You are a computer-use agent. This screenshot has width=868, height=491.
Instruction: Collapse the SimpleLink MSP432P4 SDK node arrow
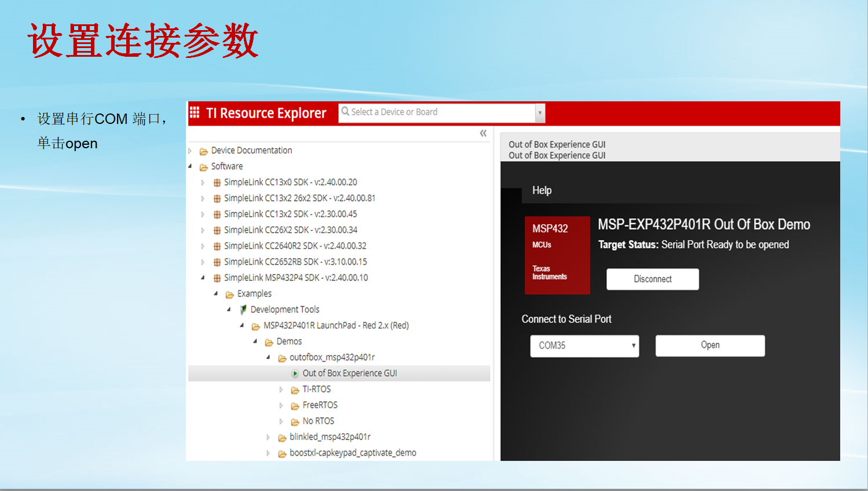point(203,278)
